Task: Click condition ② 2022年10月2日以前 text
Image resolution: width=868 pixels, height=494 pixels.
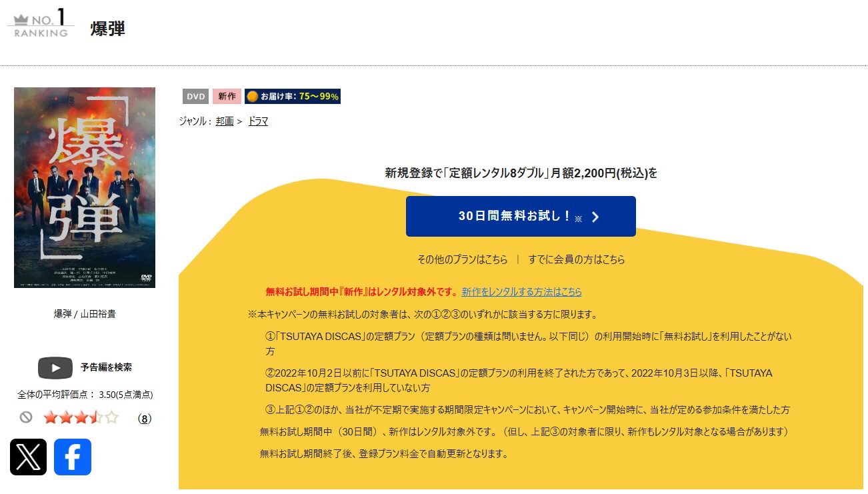Action: pos(519,380)
